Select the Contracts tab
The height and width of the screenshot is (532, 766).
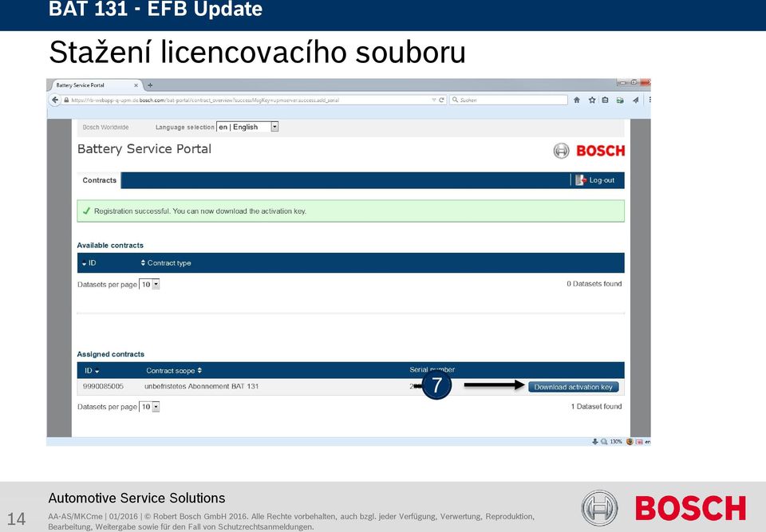99,180
